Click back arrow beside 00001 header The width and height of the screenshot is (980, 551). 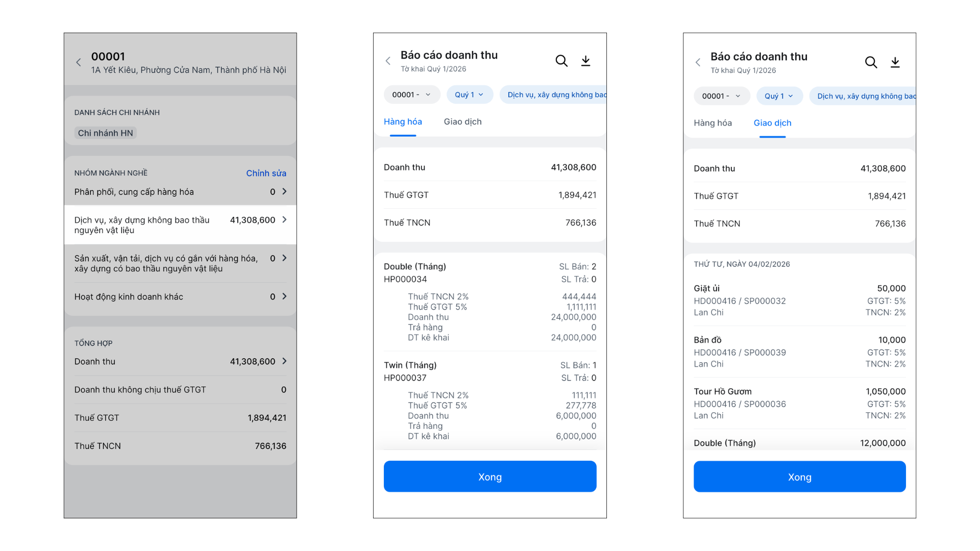tap(79, 62)
